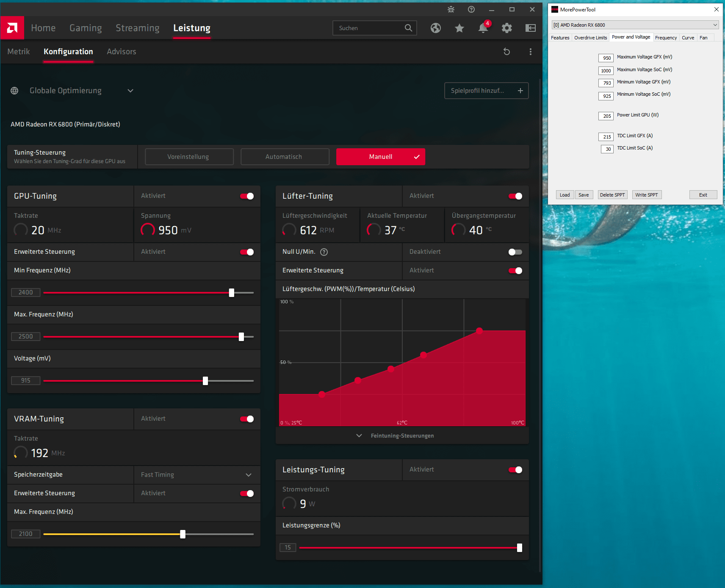Click the Maximum Voltage GFX (mV) field
The height and width of the screenshot is (588, 725).
point(606,58)
